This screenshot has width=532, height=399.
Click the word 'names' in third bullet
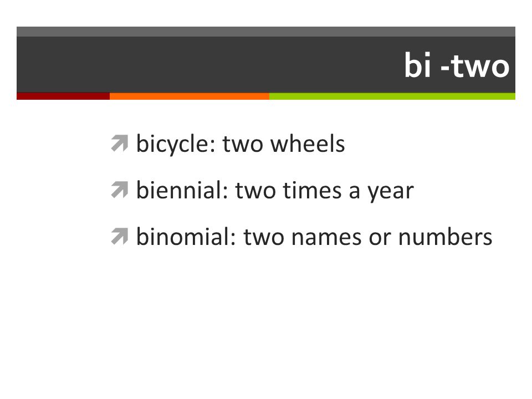point(326,237)
